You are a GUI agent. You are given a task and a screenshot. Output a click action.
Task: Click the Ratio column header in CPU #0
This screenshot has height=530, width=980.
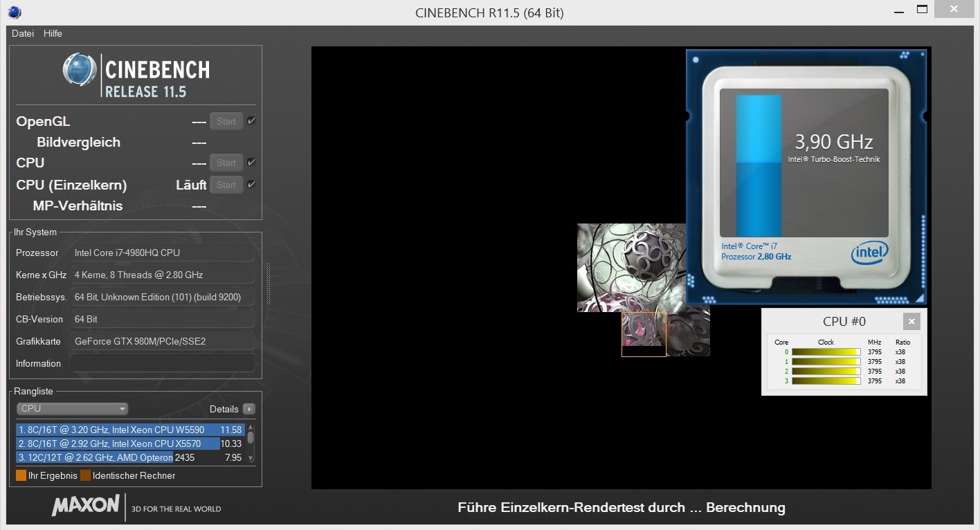902,342
